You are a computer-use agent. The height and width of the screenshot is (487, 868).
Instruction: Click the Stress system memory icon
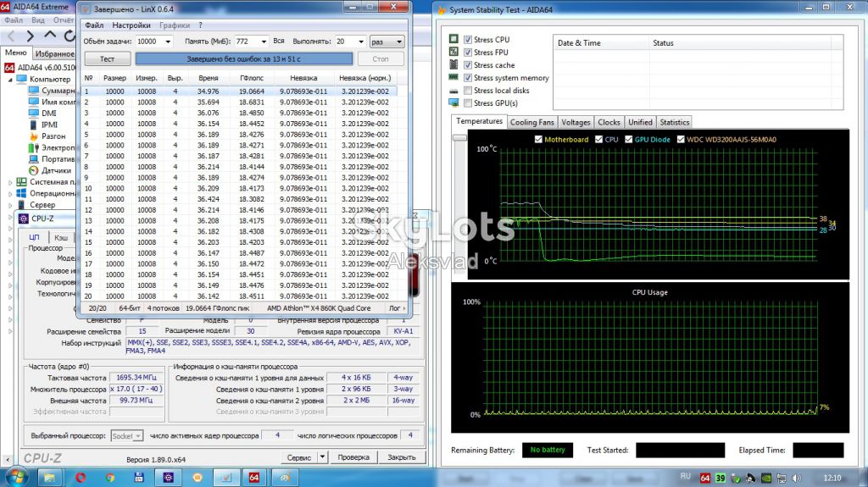453,77
